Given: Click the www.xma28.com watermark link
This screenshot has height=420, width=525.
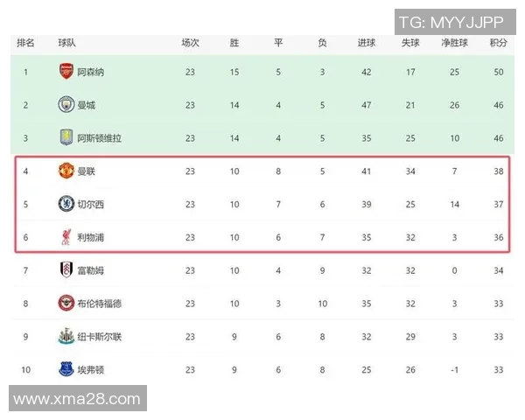Looking at the screenshot, I should click(78, 399).
